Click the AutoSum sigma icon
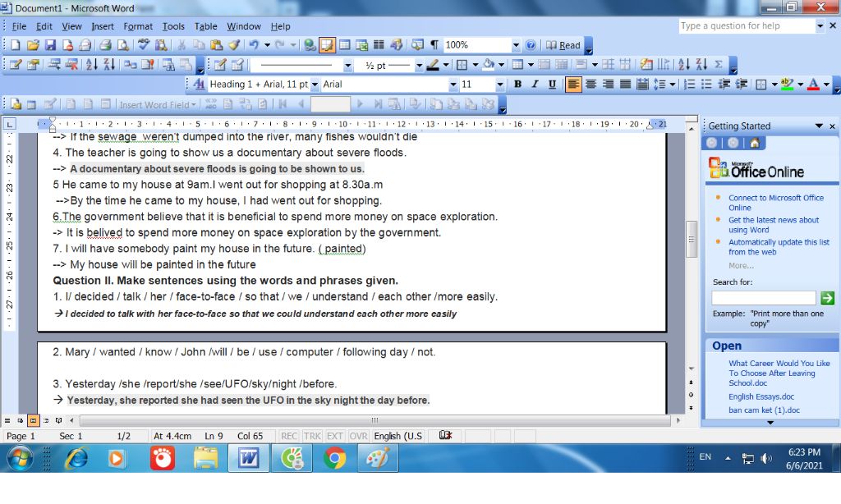841x504 pixels. [718, 65]
